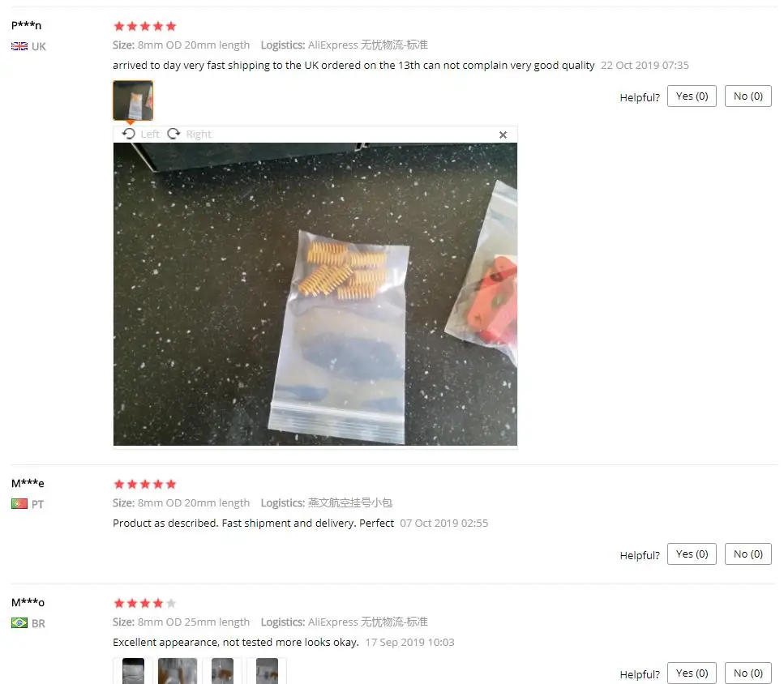Open third photo thumbnail in M***o's review
This screenshot has width=784, height=684.
pyautogui.click(x=222, y=670)
